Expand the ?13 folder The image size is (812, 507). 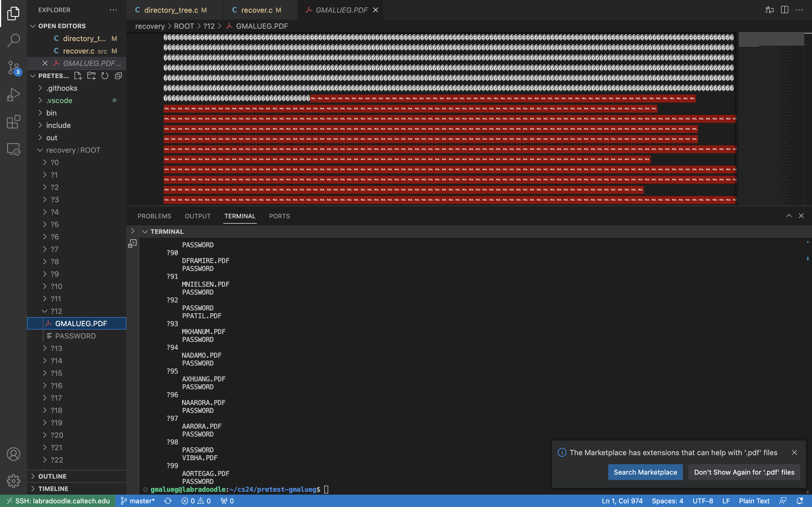(56, 348)
